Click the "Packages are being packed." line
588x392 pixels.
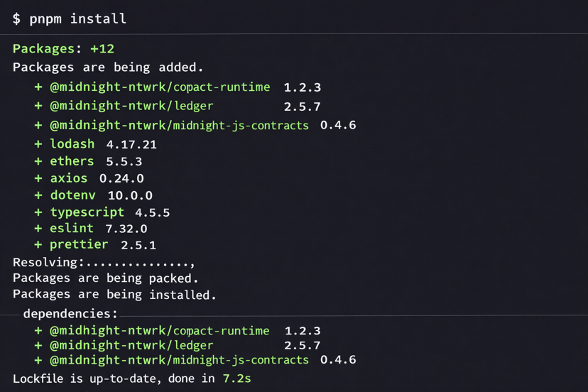(106, 278)
